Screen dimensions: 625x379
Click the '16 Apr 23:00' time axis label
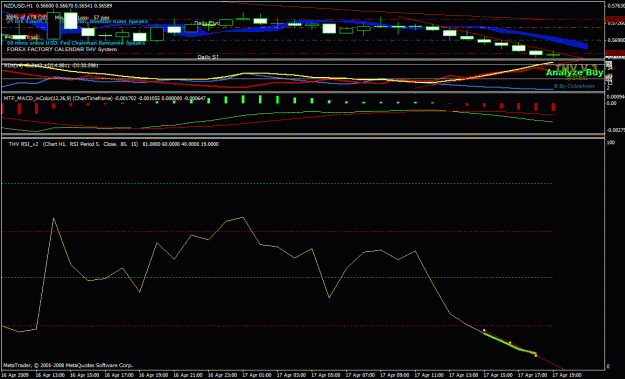[x=222, y=375]
